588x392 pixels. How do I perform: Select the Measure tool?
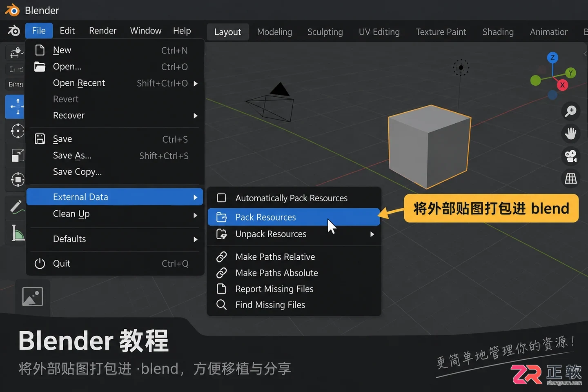coord(17,233)
